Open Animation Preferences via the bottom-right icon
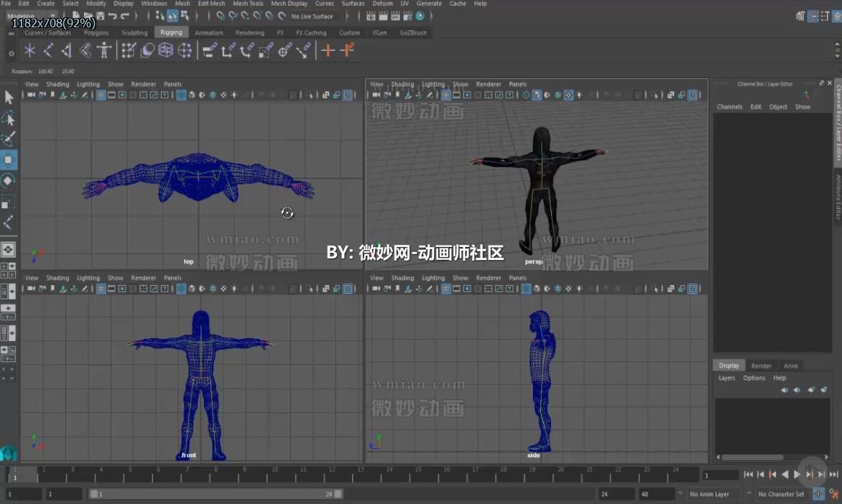Viewport: 842px width, 504px height. click(833, 494)
